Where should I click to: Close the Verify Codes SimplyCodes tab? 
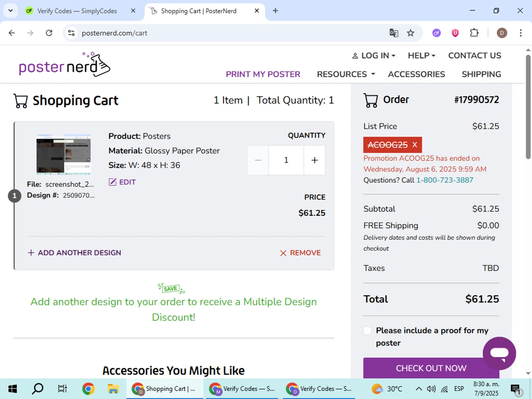tap(133, 11)
